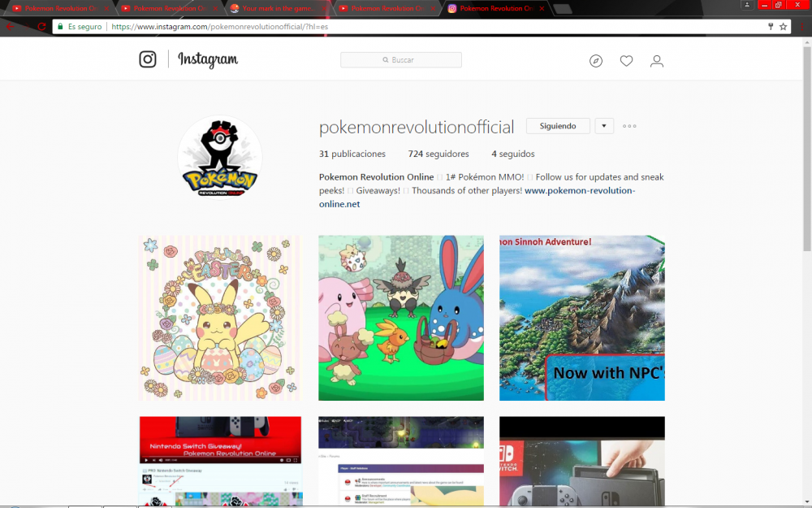Bookmark this page with the star icon
Image resolution: width=812 pixels, height=508 pixels.
[x=784, y=26]
